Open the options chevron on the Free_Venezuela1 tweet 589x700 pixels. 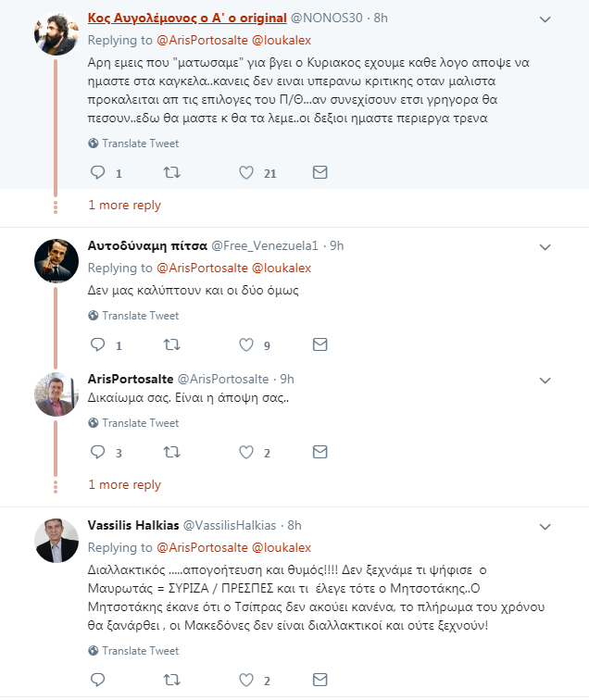tap(545, 247)
